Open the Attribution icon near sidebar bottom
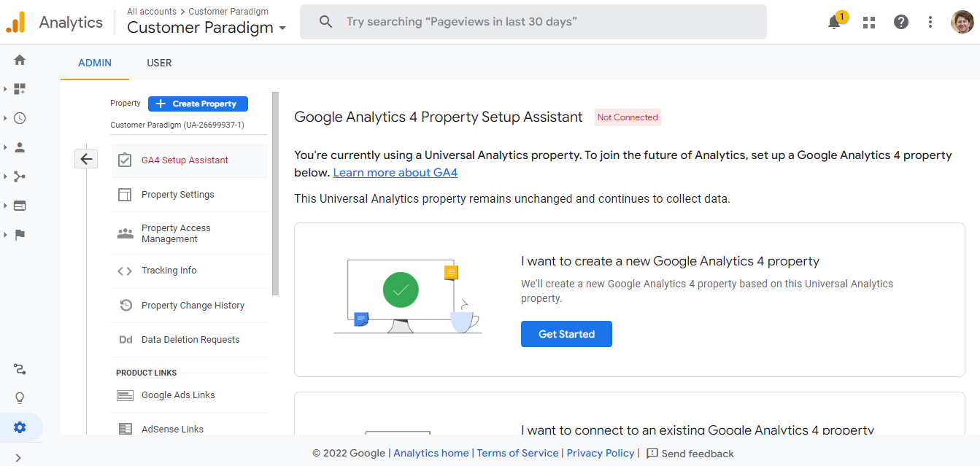Image resolution: width=980 pixels, height=466 pixels. (19, 369)
